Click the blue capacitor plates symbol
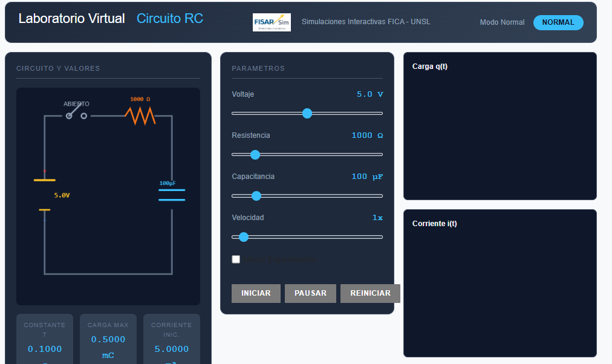This screenshot has width=612, height=364. (x=172, y=195)
